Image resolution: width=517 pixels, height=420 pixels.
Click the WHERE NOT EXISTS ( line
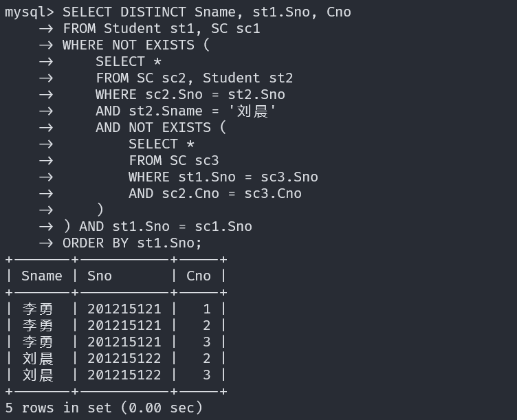pos(136,45)
